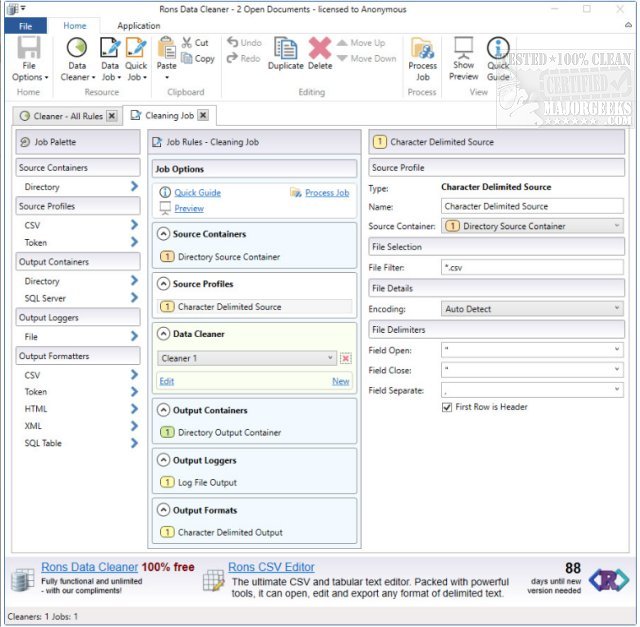
Task: Click the Name input field
Action: [532, 206]
